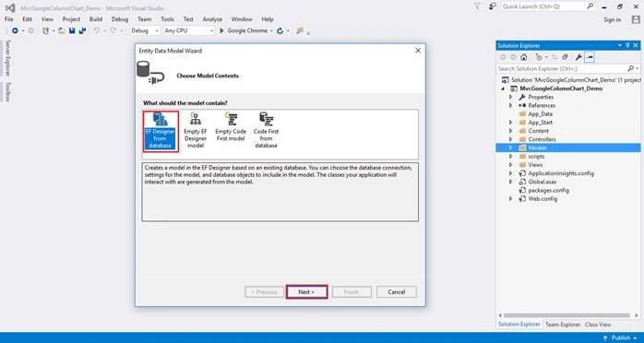The height and width of the screenshot is (343, 644).
Task: Expand the Content folder
Action: click(x=510, y=131)
